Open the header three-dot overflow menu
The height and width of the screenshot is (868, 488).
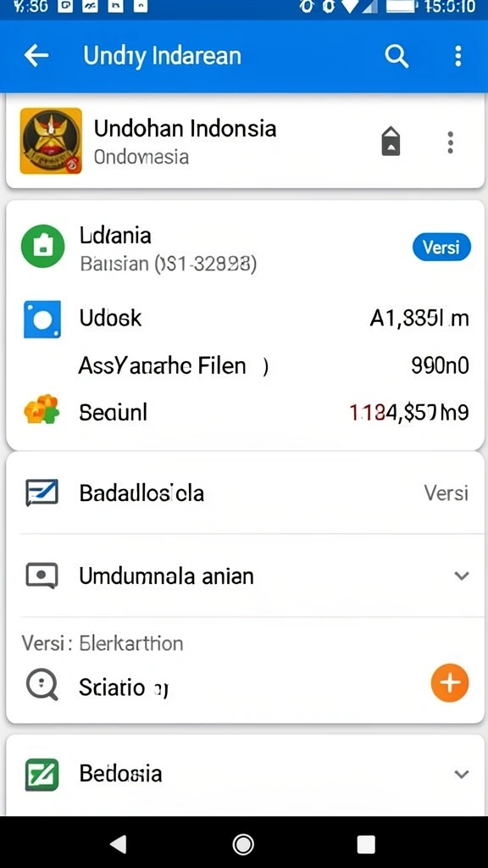457,56
